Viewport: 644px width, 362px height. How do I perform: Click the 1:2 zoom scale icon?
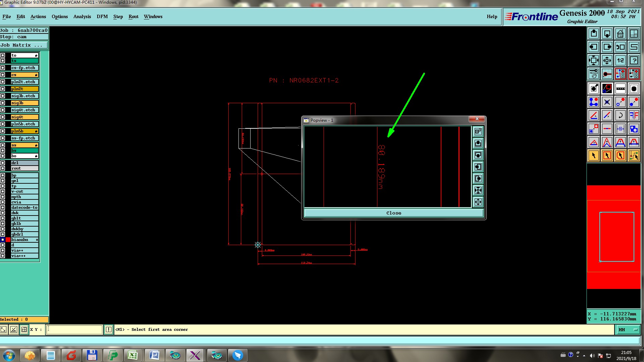point(620,61)
